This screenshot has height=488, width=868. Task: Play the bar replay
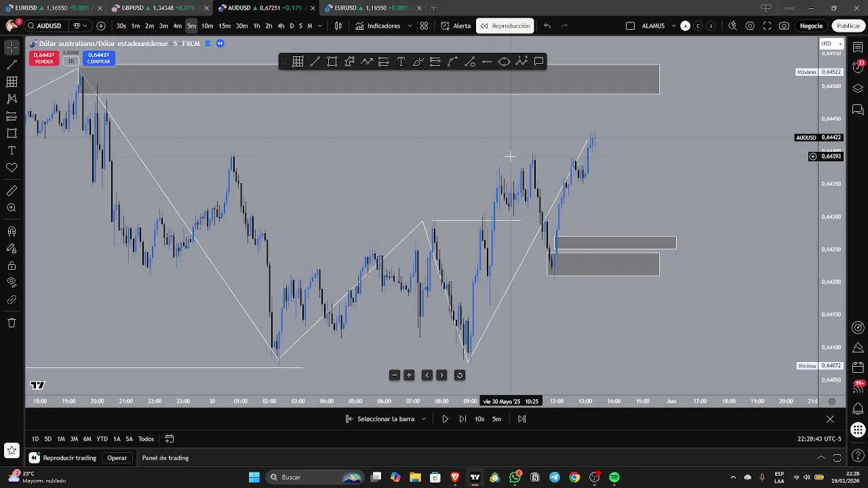[x=445, y=419]
